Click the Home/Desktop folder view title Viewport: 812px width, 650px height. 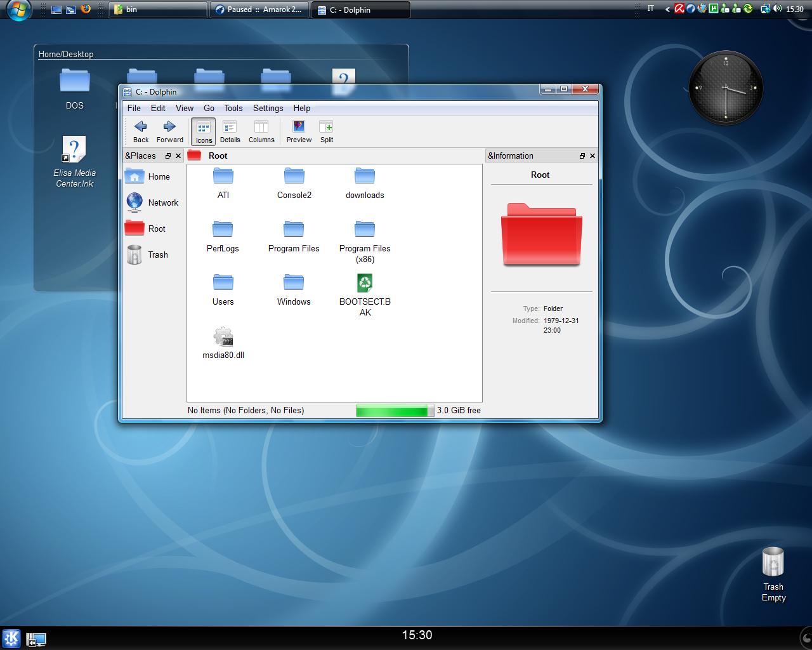(x=66, y=54)
